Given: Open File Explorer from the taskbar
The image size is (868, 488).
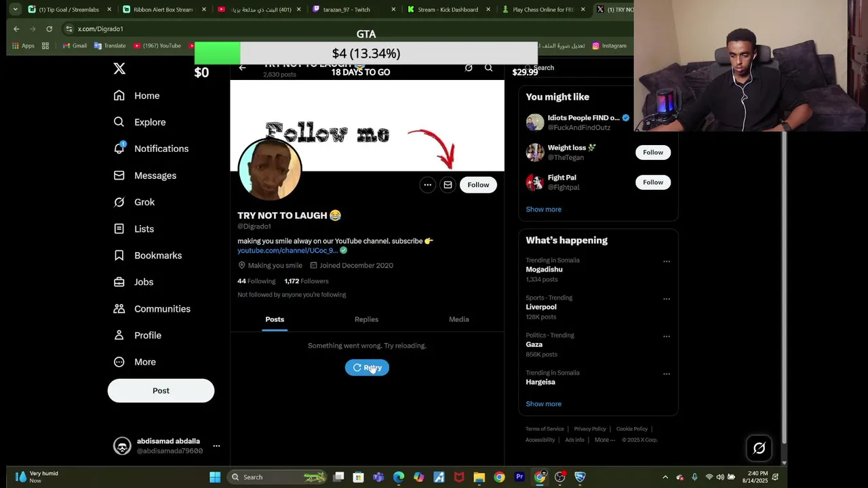Looking at the screenshot, I should click(479, 477).
